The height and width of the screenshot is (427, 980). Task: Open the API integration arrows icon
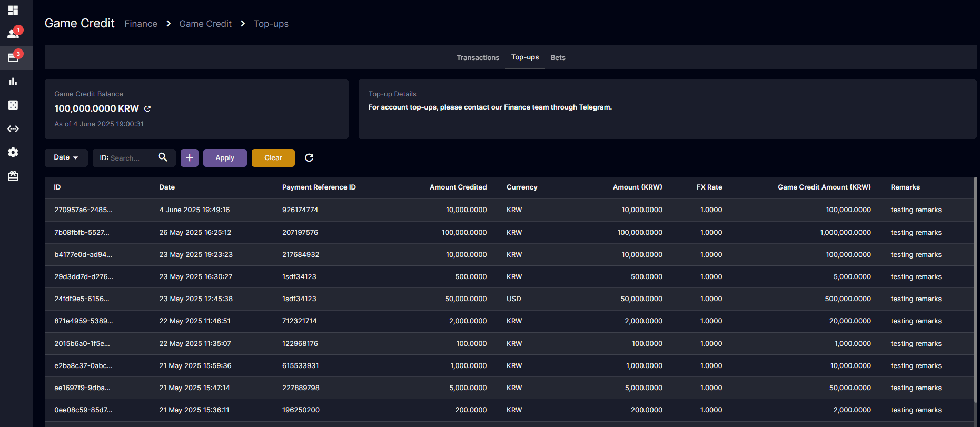coord(13,128)
